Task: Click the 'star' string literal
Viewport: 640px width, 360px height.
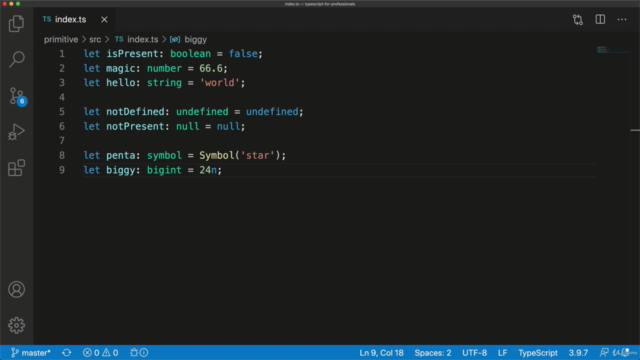Action: click(x=257, y=156)
